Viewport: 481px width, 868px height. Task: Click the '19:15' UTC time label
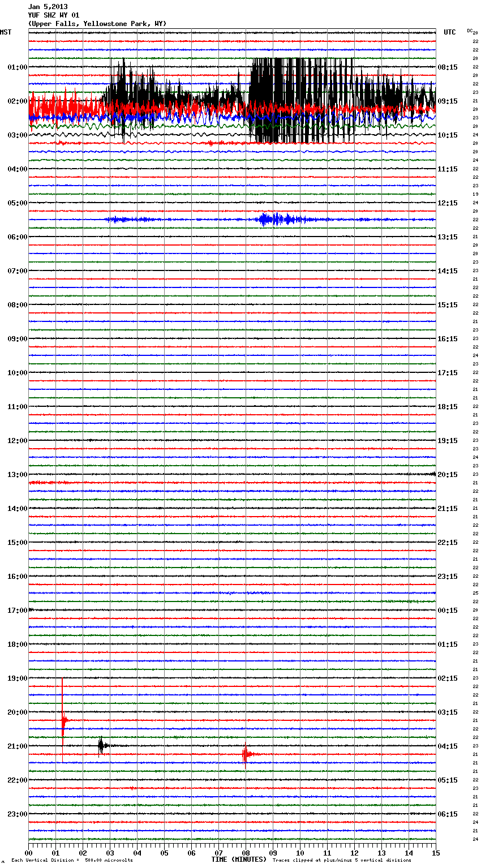(448, 441)
